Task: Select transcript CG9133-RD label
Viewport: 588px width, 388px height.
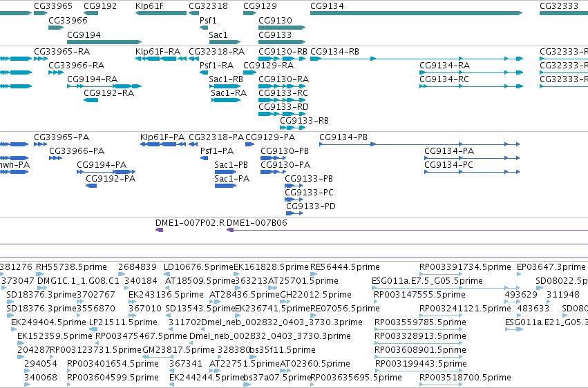Action: (283, 107)
